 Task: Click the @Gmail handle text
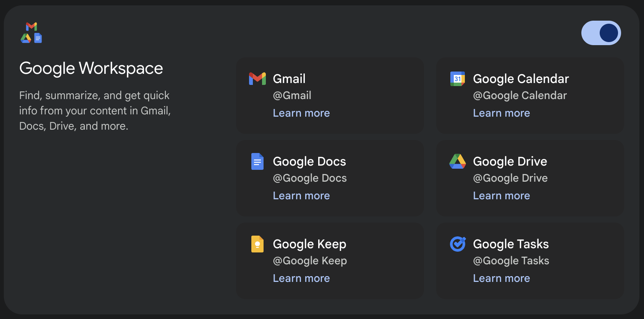click(292, 96)
